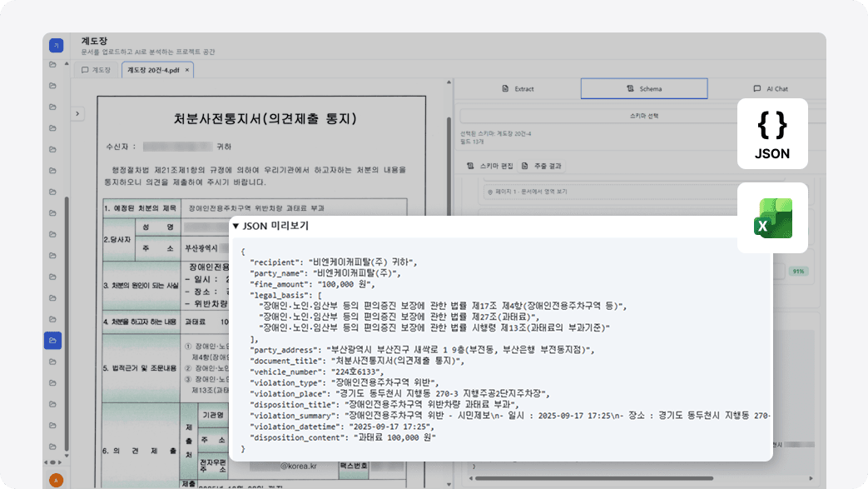Screen dimensions: 868x489
Task: Click the 스키마 선택 button
Action: click(x=644, y=116)
